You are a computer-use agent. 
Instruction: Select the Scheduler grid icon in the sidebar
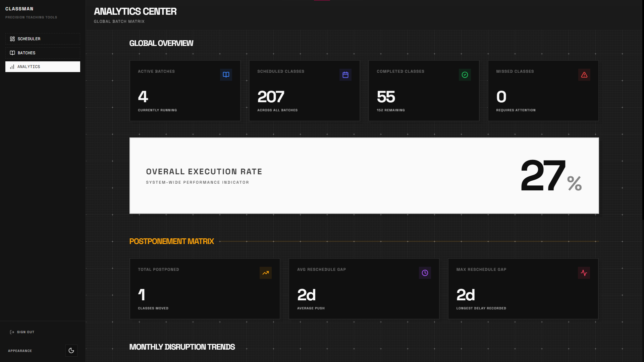click(x=12, y=39)
